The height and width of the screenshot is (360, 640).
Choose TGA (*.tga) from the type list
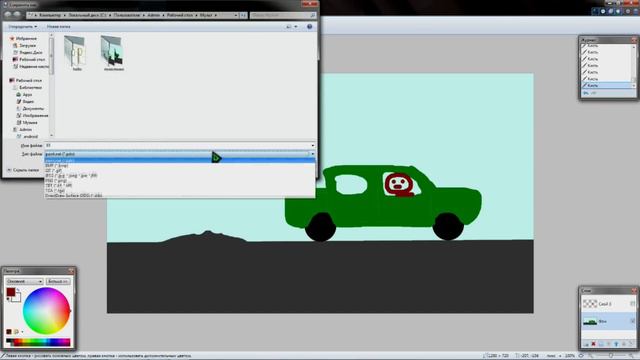180,190
